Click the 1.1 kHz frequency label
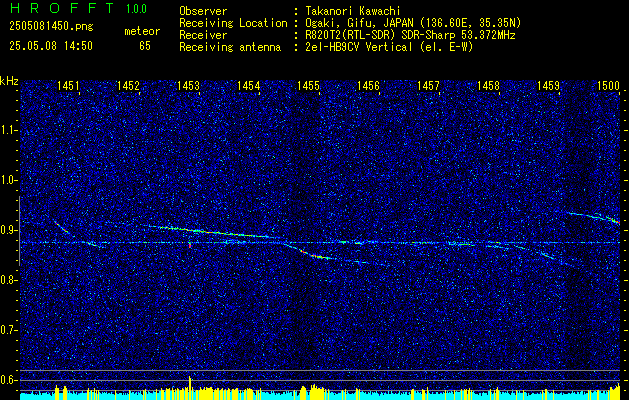The height and width of the screenshot is (400, 629). tap(9, 130)
